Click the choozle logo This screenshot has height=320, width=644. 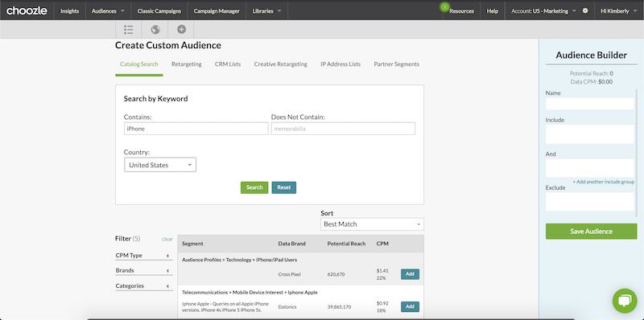coord(27,10)
